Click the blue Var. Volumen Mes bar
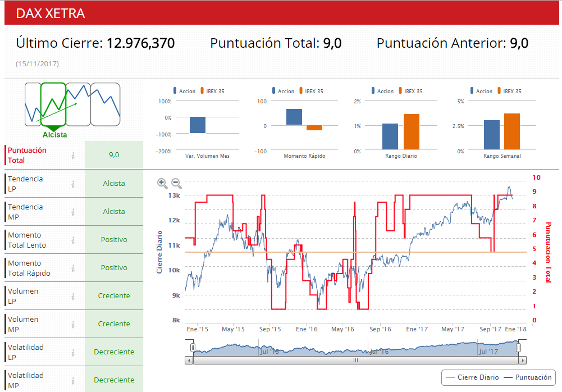The height and width of the screenshot is (392, 562). (x=198, y=125)
